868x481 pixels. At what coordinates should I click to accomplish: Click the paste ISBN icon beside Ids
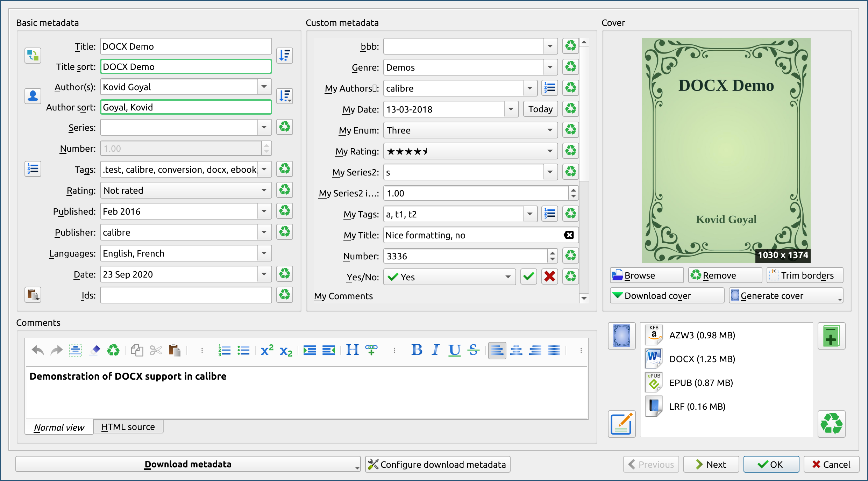33,295
